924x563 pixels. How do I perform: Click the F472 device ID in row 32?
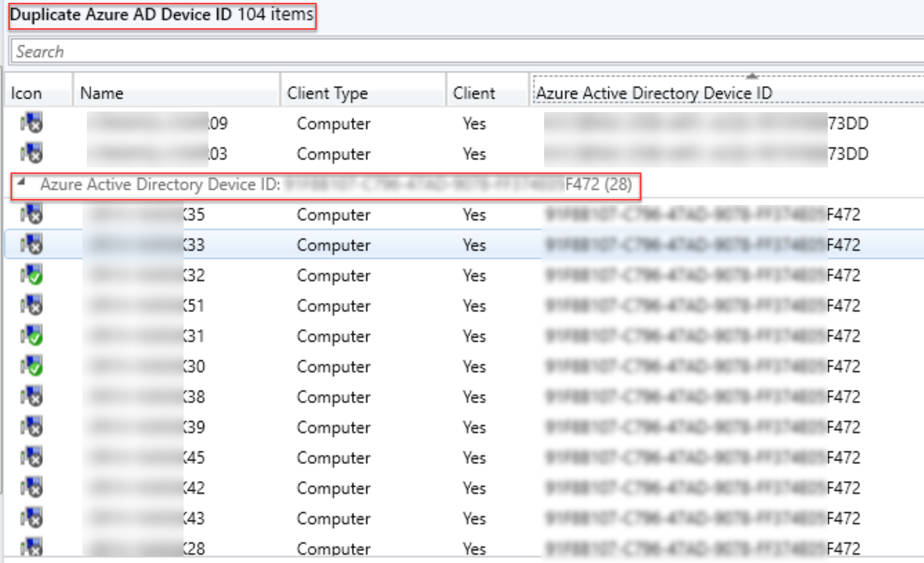[703, 275]
